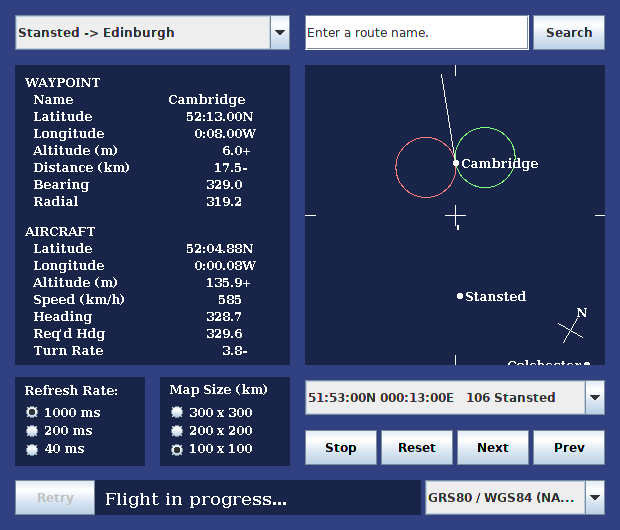The image size is (620, 530).
Task: Open the GRS80 / WGS84 ellipsoid dropdown
Action: click(x=515, y=498)
